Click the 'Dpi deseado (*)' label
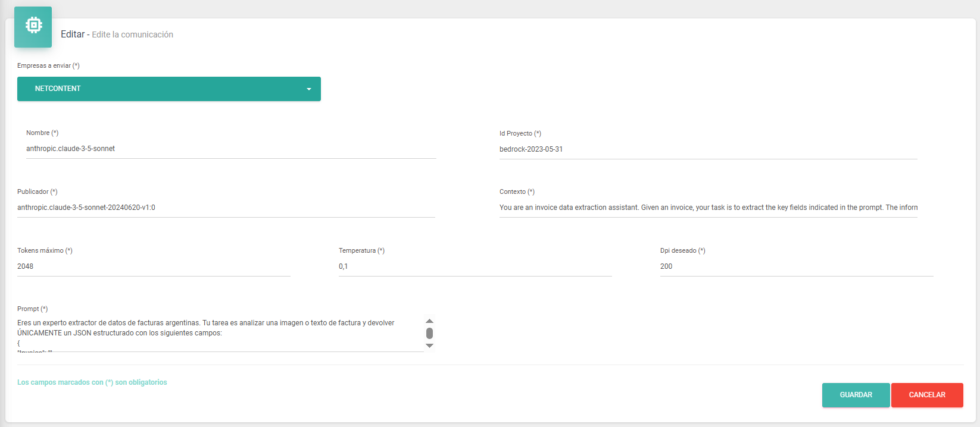 pyautogui.click(x=683, y=250)
